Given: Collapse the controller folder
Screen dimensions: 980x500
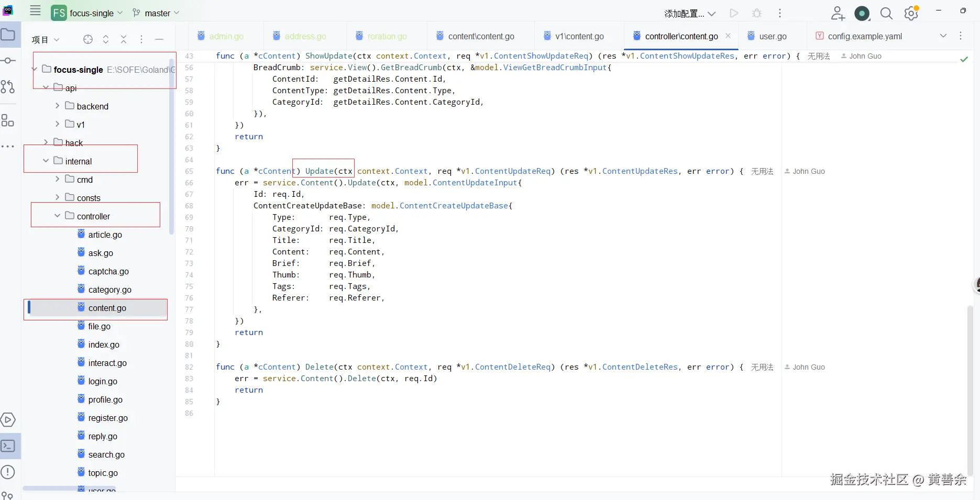Looking at the screenshot, I should (x=58, y=216).
